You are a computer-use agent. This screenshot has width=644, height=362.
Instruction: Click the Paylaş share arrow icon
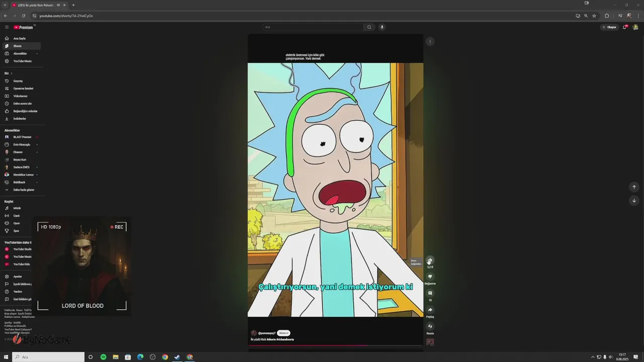430,310
